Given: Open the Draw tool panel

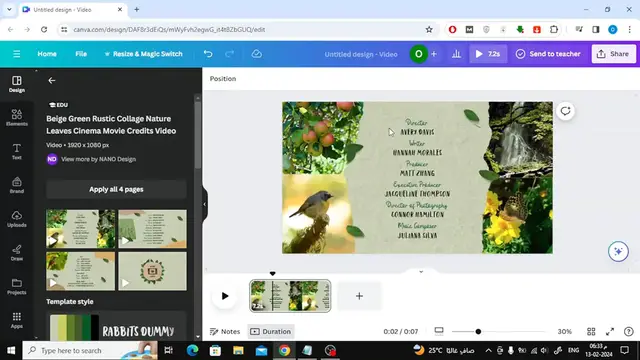Looking at the screenshot, I should pos(17,253).
